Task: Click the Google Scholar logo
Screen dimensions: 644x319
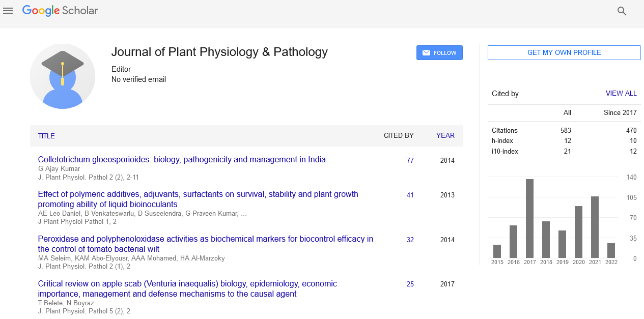Action: 60,10
